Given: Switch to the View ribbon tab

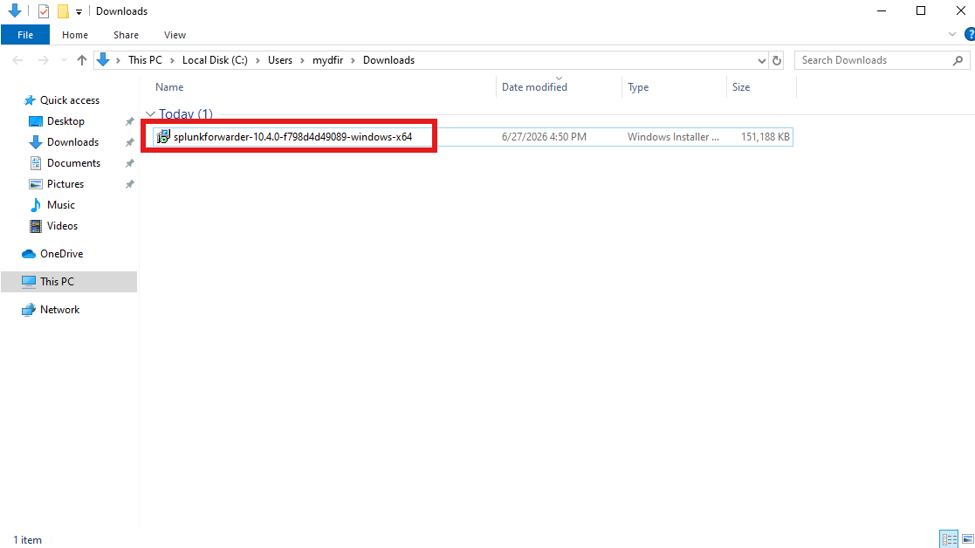Looking at the screenshot, I should point(175,35).
